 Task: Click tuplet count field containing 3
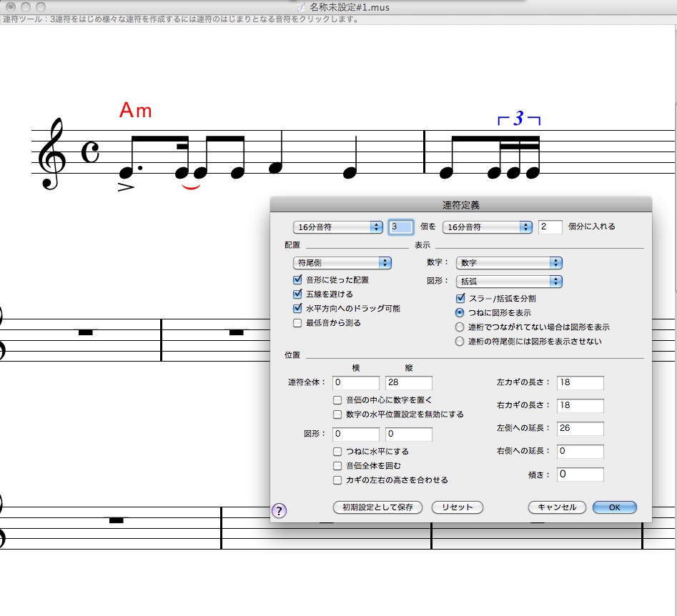[x=400, y=227]
